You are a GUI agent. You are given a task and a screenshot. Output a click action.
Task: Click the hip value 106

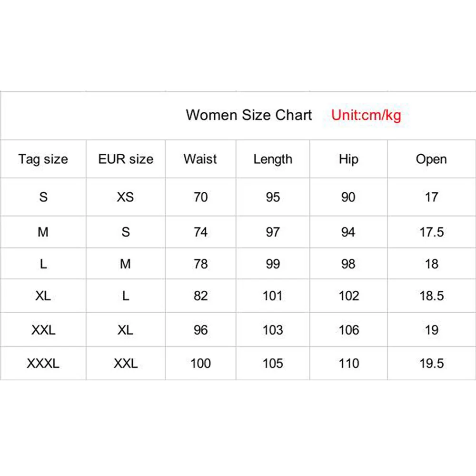[349, 330]
